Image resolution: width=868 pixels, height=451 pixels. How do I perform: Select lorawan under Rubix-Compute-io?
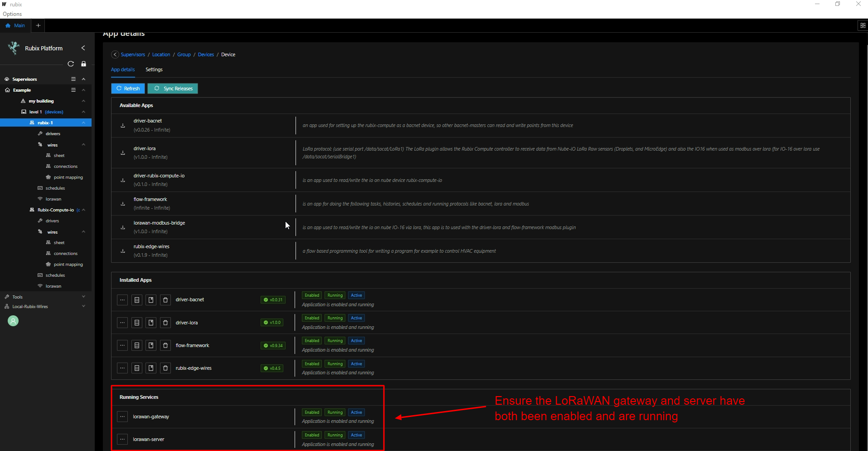(53, 286)
